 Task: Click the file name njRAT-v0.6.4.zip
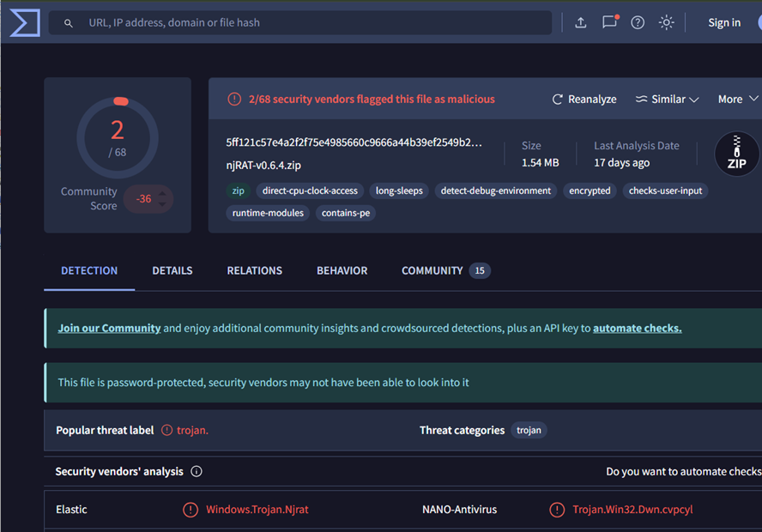tap(263, 166)
